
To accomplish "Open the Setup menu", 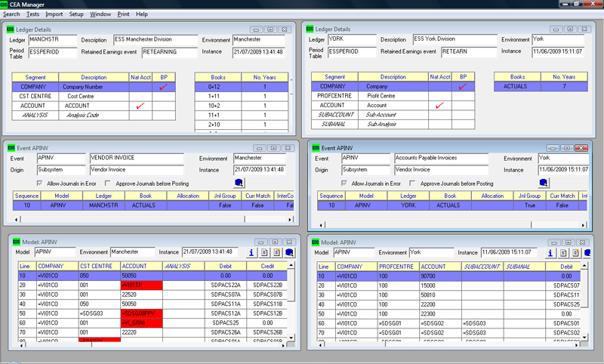I will tap(76, 14).
